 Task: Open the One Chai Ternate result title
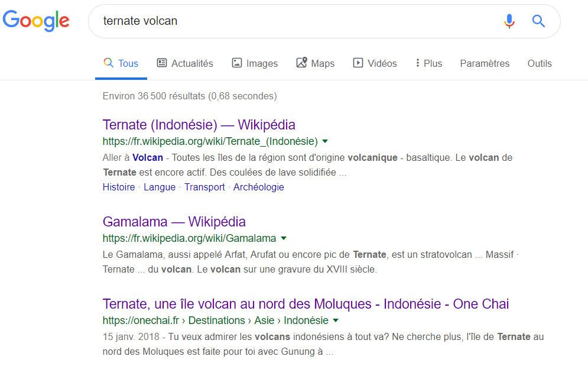[306, 304]
